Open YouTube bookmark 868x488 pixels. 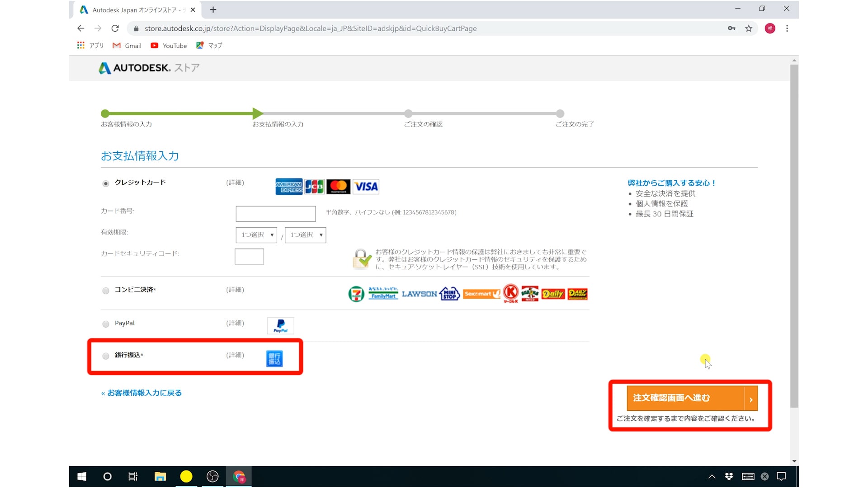[x=169, y=46]
